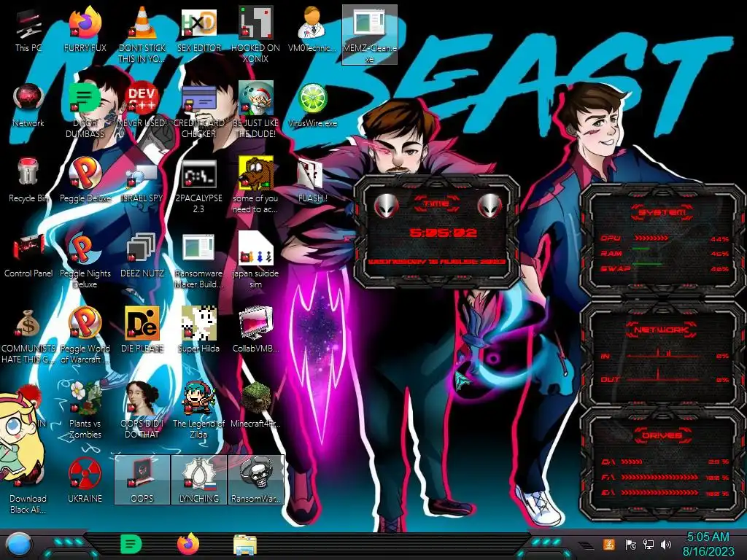Click the CREDIT CARD CHECKER shortcut
Image resolution: width=747 pixels, height=560 pixels.
click(x=198, y=109)
